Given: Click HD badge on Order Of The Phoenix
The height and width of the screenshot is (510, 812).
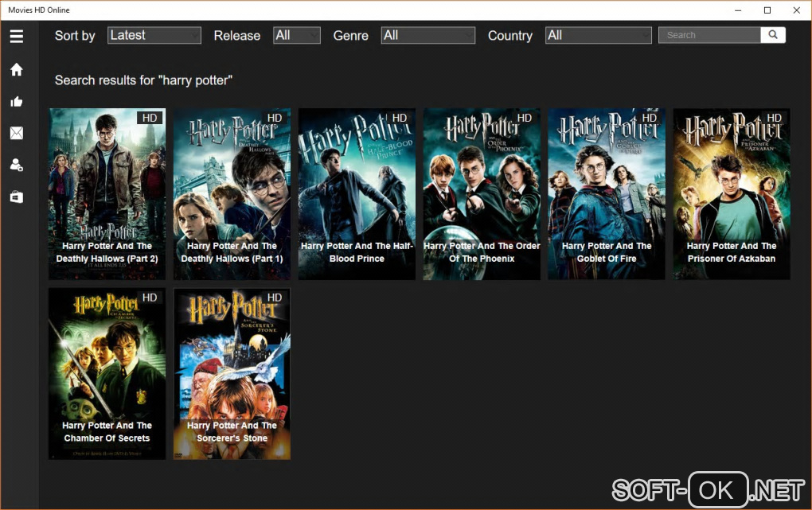Looking at the screenshot, I should click(x=524, y=118).
